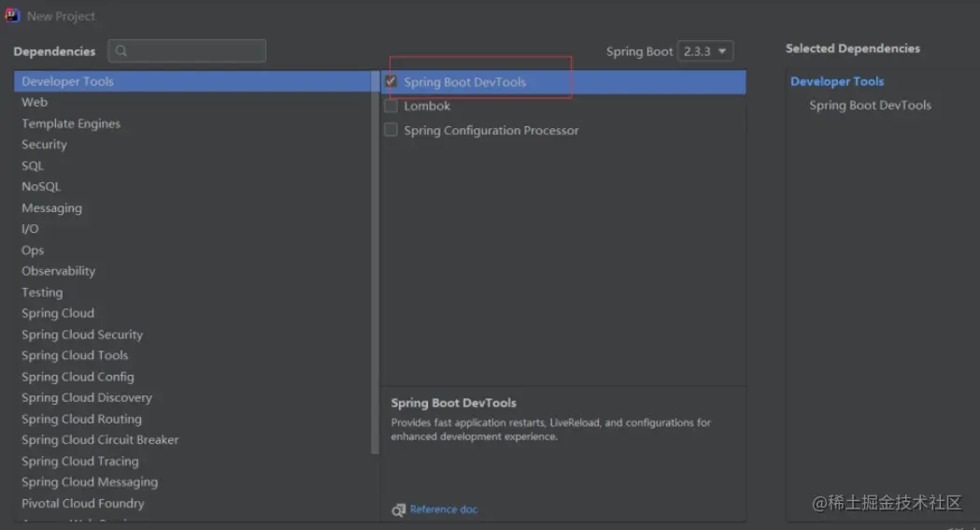Select the Spring Cloud Messaging category

point(192,482)
